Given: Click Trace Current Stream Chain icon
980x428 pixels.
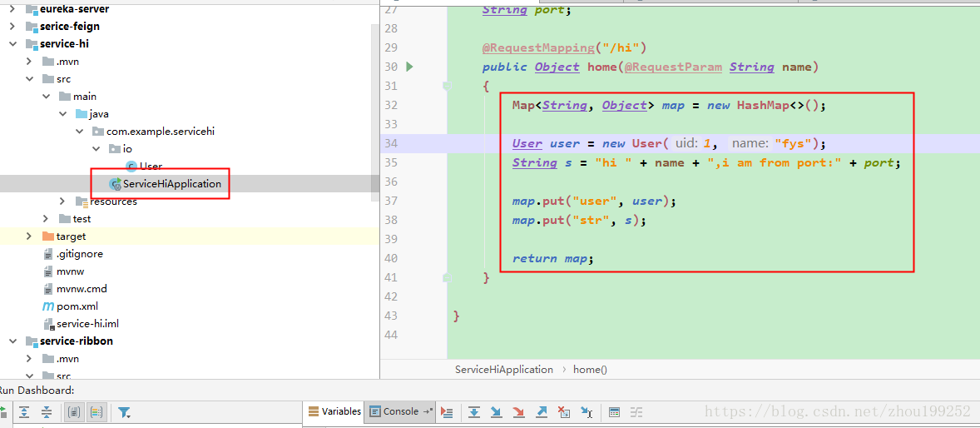Looking at the screenshot, I should 636,411.
